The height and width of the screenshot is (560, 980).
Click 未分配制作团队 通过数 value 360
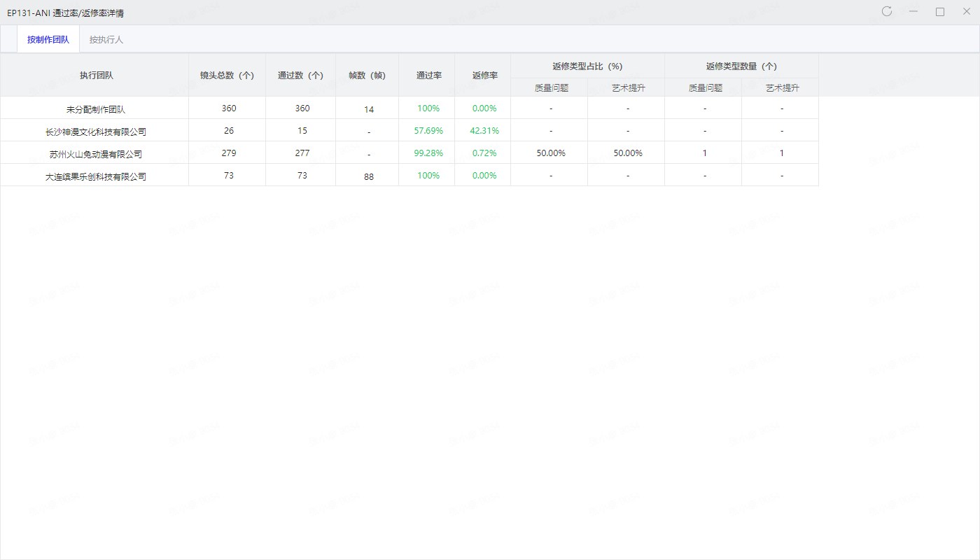click(302, 108)
